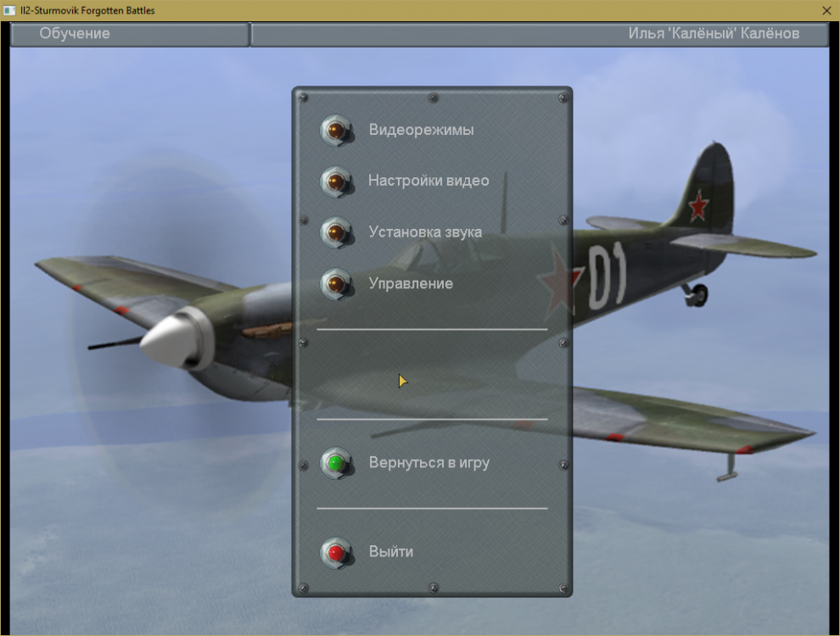Choose the Выйти menu label
This screenshot has width=840, height=636.
click(391, 551)
